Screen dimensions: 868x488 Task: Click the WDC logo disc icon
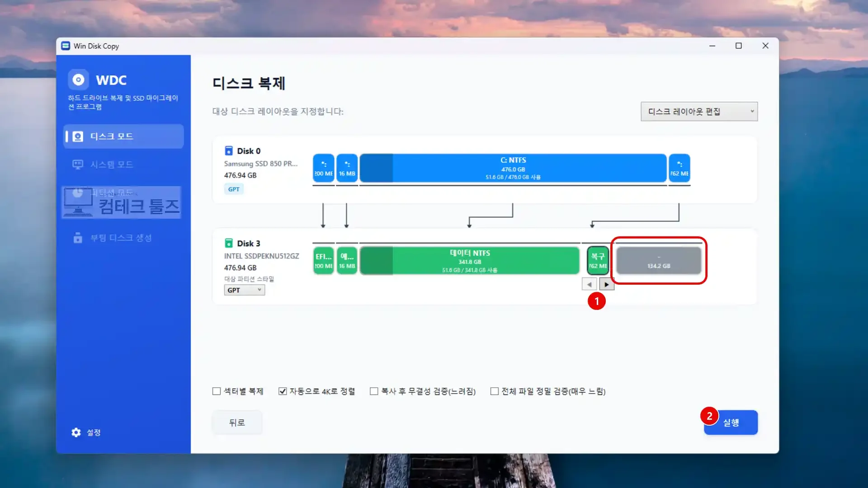coord(78,80)
